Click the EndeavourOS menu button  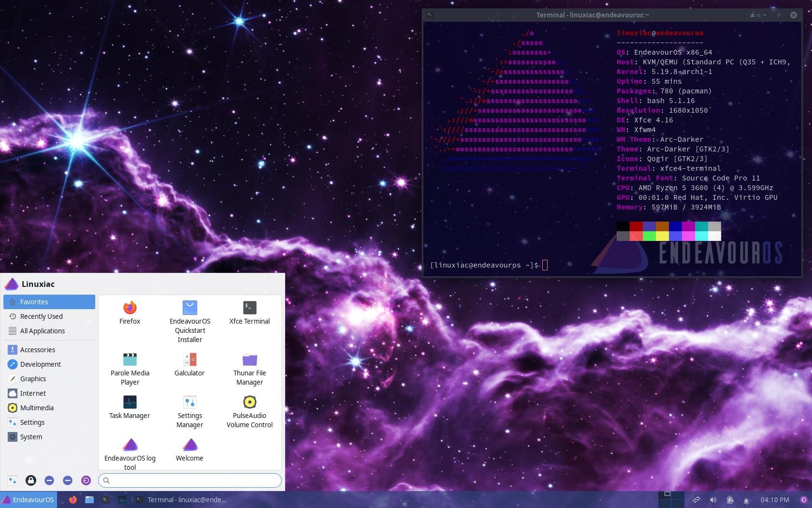(29, 500)
